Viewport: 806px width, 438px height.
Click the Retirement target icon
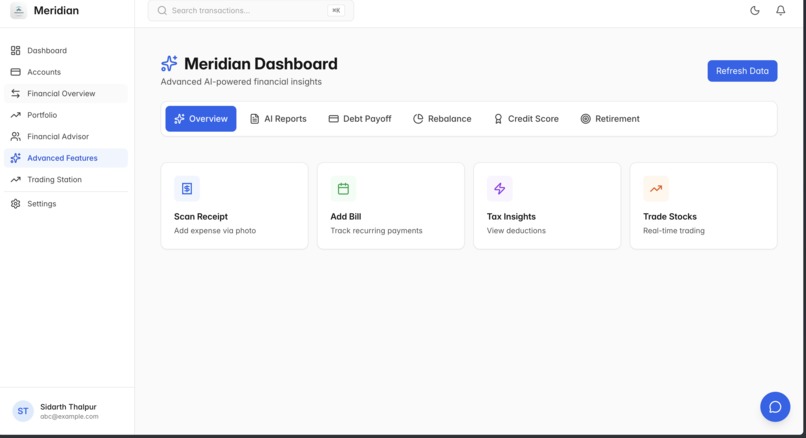pyautogui.click(x=585, y=119)
